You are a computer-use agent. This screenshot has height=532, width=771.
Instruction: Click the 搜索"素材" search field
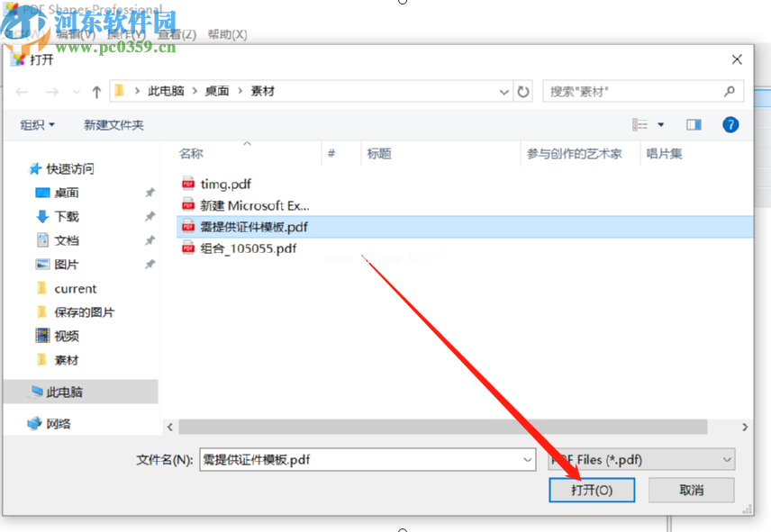click(x=633, y=92)
